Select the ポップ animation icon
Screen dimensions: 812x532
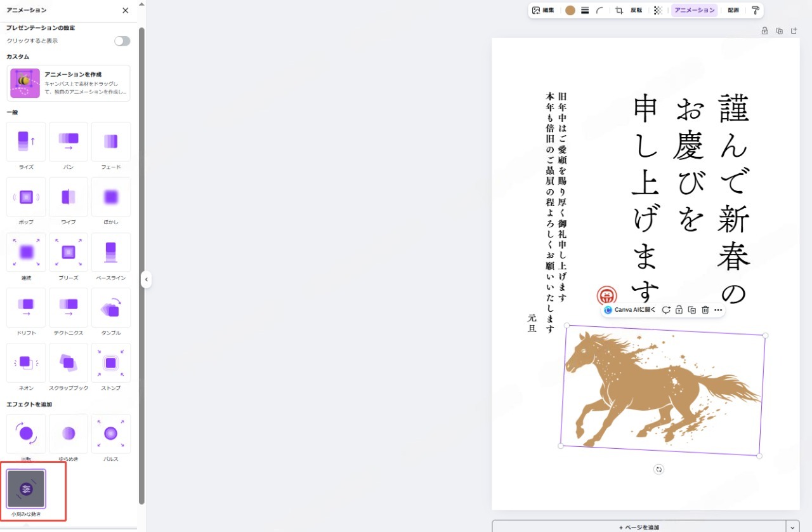click(25, 197)
